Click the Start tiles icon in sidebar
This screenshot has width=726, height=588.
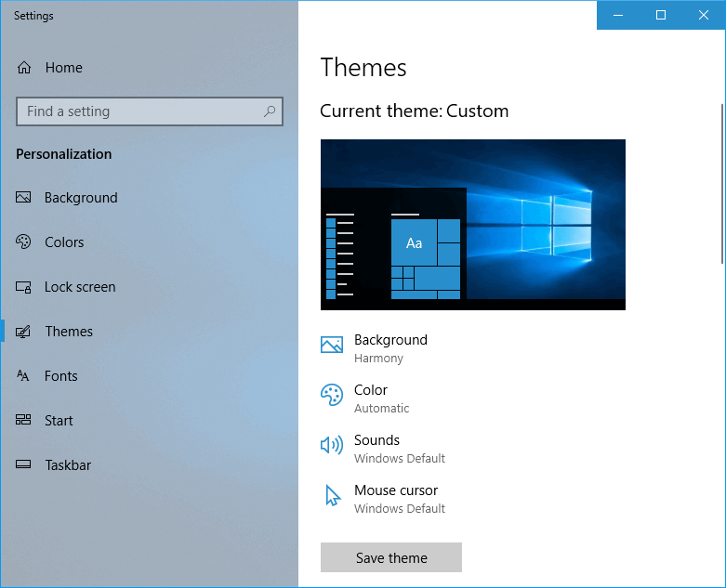tap(23, 420)
